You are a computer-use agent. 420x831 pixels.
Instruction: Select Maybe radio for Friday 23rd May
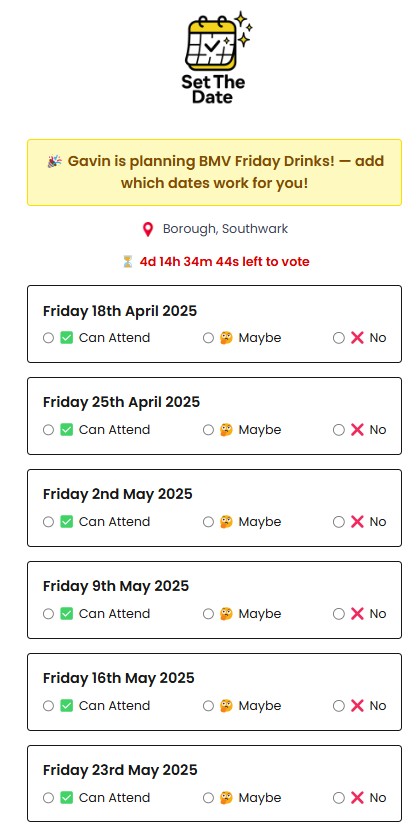point(208,798)
